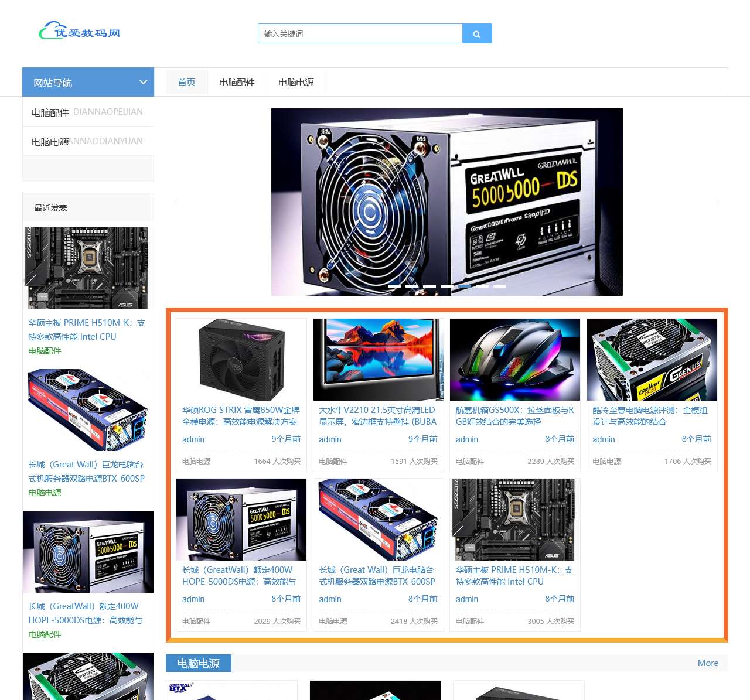Click the ROG STRIX power supply thumbnail
This screenshot has height=700, width=750.
coord(241,360)
